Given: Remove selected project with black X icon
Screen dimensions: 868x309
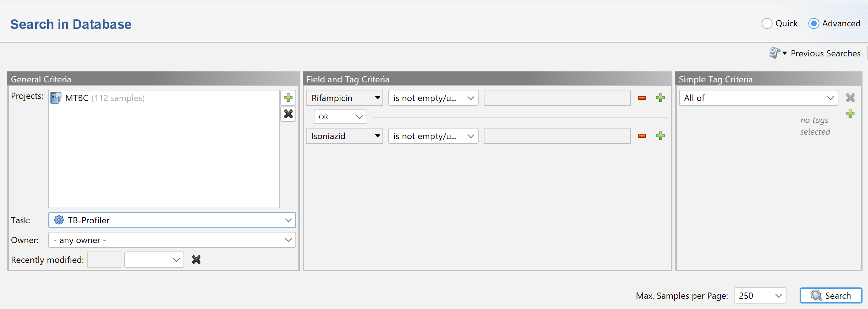Looking at the screenshot, I should coord(288,114).
